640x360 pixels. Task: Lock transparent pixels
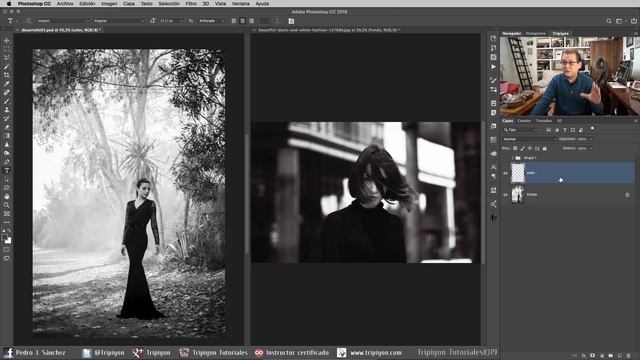(x=515, y=148)
